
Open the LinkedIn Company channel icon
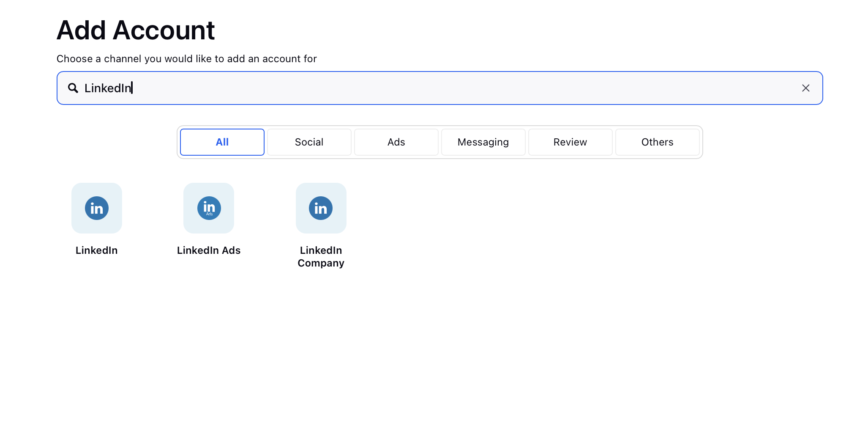pos(321,208)
